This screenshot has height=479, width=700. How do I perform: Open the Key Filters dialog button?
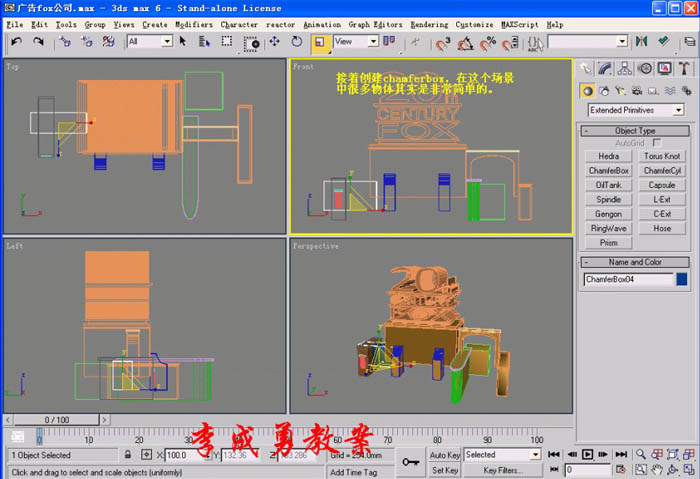click(x=503, y=470)
